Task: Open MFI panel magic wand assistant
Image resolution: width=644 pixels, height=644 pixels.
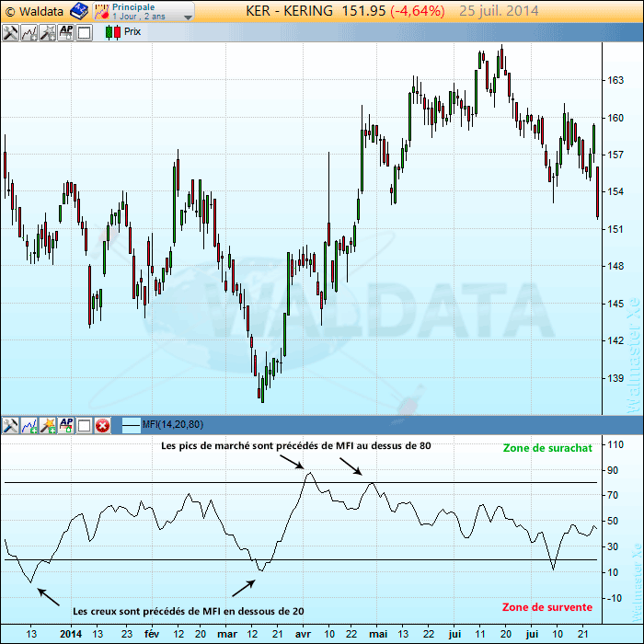Action: coord(47,425)
